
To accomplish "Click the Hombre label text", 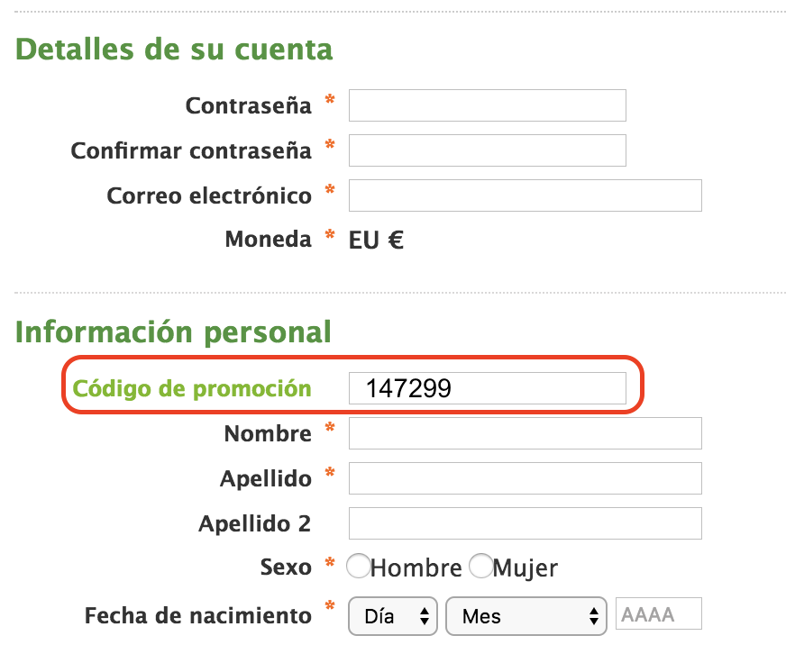I will tap(416, 568).
